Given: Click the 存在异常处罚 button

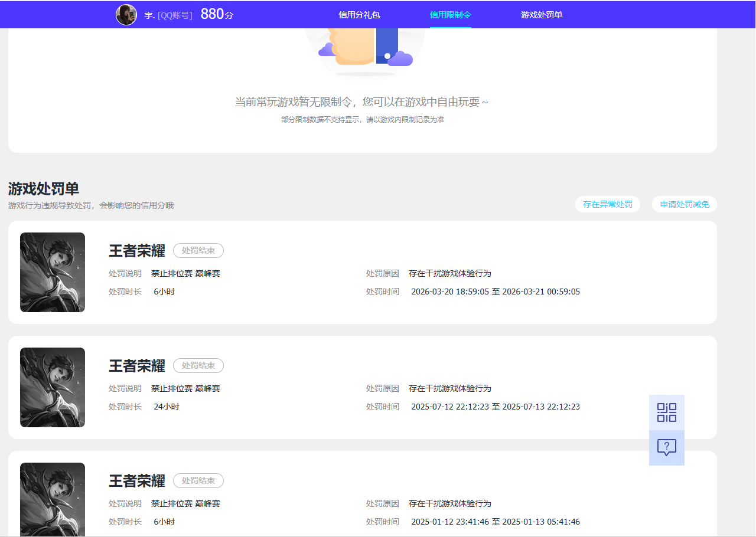Looking at the screenshot, I should click(608, 204).
